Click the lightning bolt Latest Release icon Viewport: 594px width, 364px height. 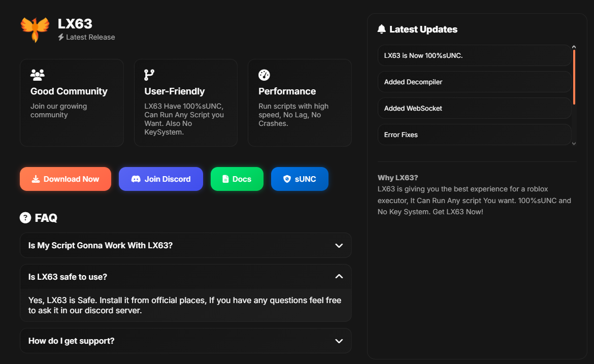60,37
